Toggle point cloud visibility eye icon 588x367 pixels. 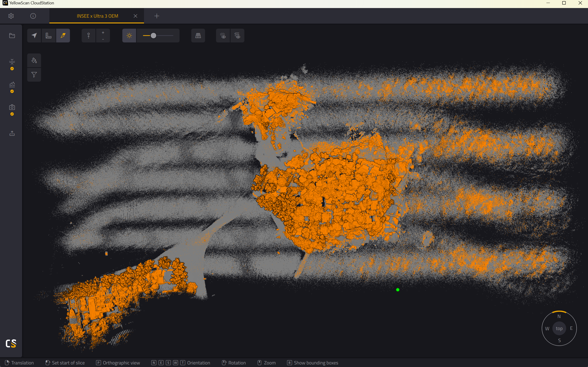pyautogui.click(x=223, y=36)
